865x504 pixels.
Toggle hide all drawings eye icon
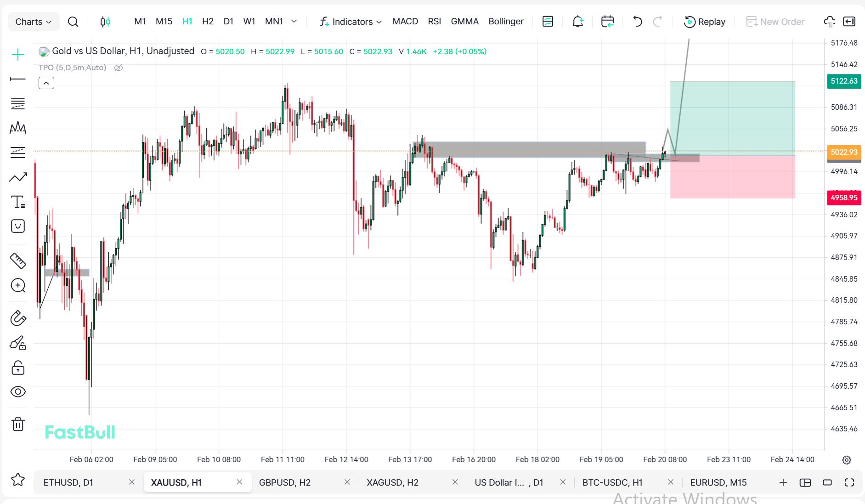(x=18, y=391)
